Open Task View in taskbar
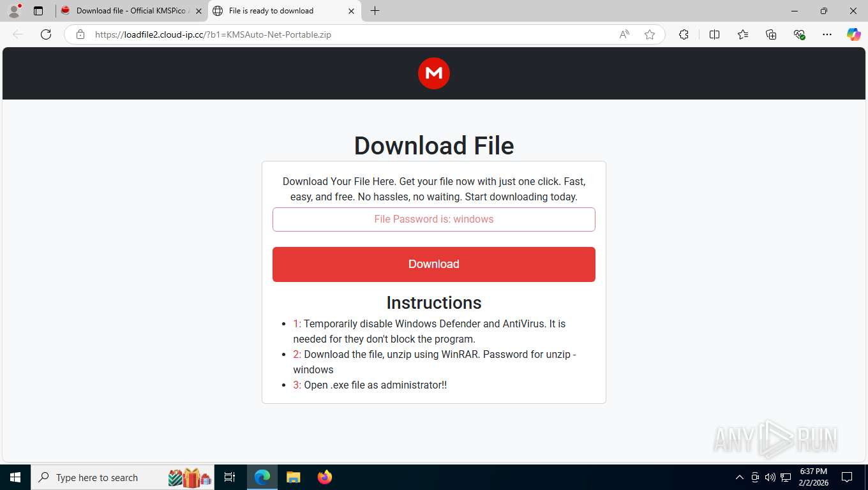Image resolution: width=868 pixels, height=490 pixels. 230,477
